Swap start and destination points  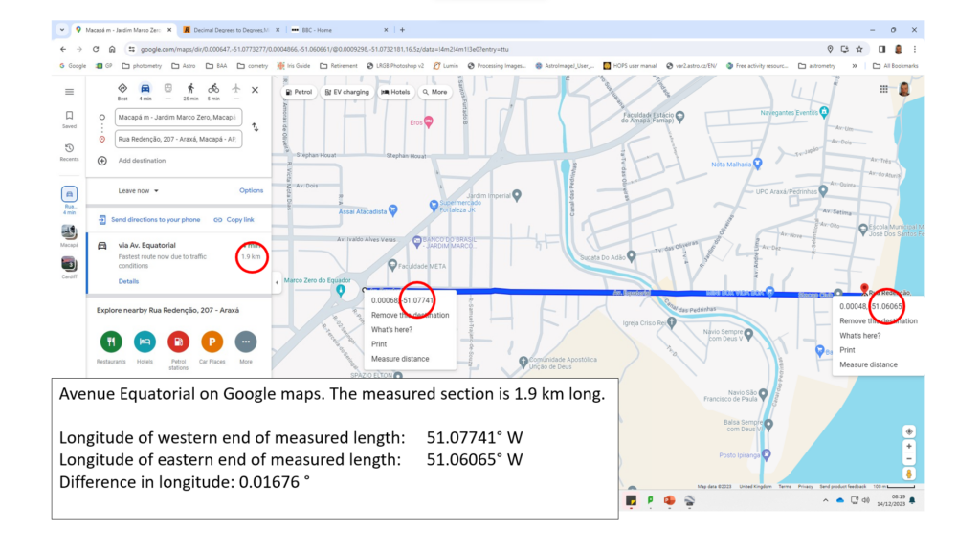255,127
